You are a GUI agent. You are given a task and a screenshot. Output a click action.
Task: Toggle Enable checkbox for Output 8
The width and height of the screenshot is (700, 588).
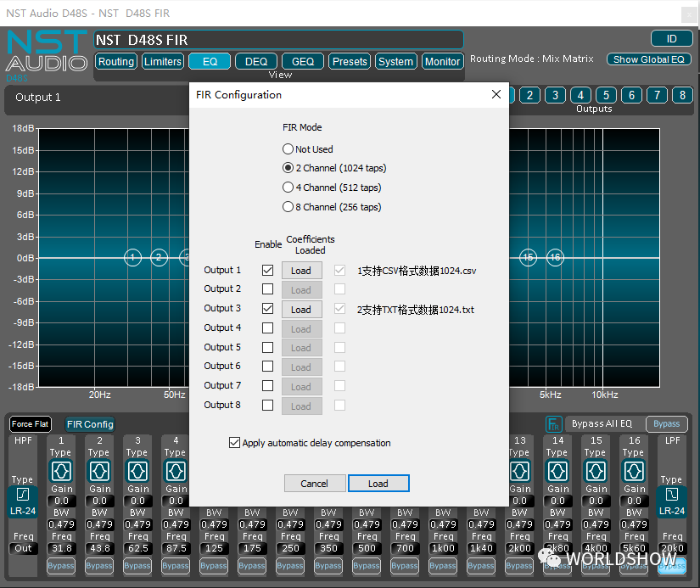click(x=268, y=405)
